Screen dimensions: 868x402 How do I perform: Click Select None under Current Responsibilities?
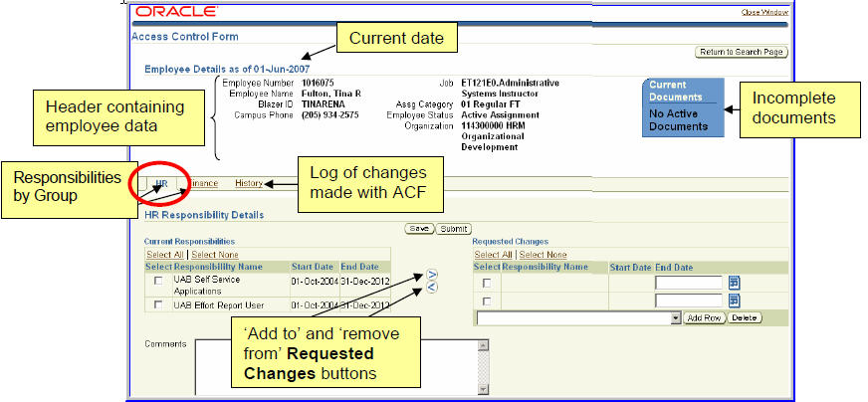[x=215, y=255]
